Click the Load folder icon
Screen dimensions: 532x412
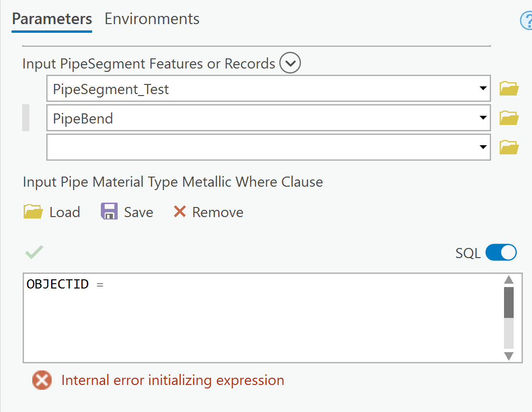[33, 212]
